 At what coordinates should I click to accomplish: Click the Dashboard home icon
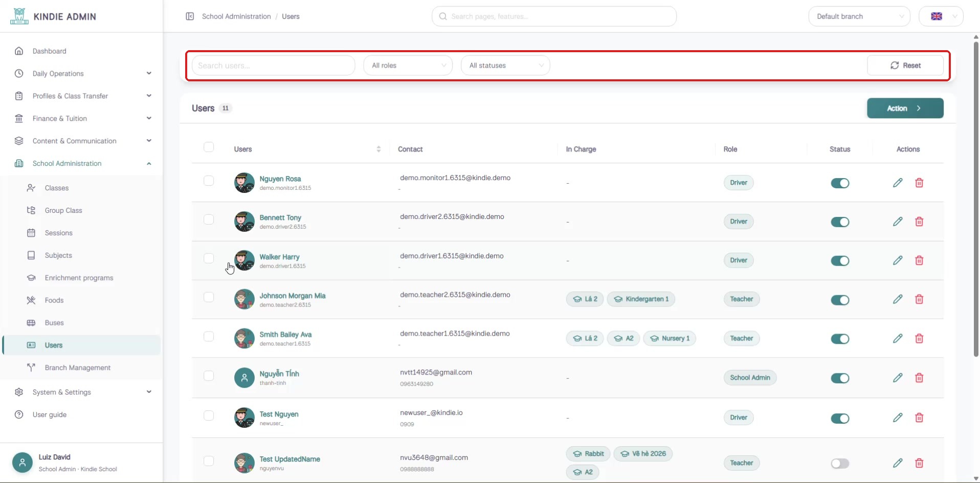click(19, 51)
